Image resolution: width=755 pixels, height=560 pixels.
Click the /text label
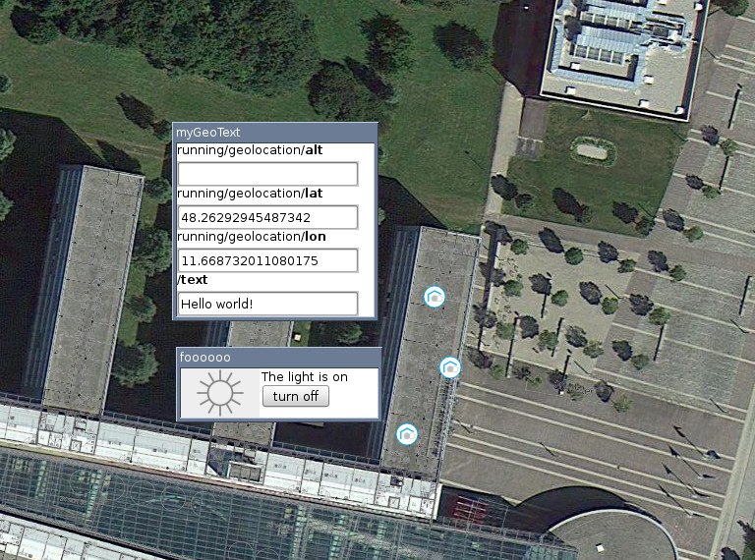(192, 280)
